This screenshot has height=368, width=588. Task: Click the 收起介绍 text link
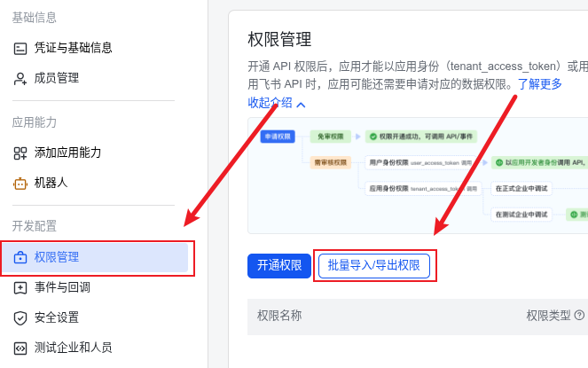coord(270,103)
